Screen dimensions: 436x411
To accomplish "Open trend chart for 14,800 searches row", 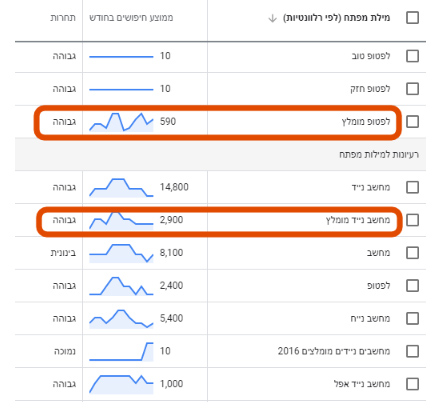I will coord(121,188).
